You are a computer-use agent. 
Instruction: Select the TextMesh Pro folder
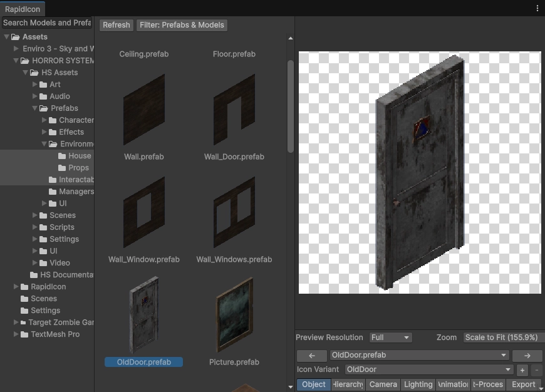pos(55,334)
